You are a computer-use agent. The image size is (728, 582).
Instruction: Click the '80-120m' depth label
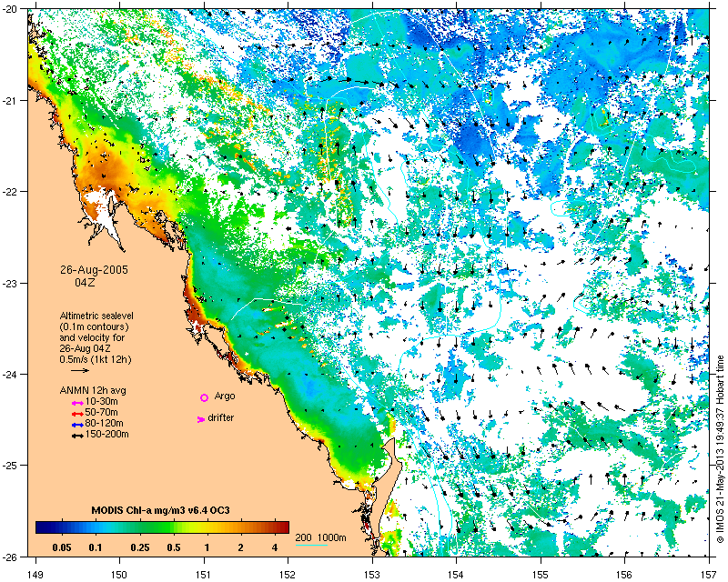(x=104, y=424)
